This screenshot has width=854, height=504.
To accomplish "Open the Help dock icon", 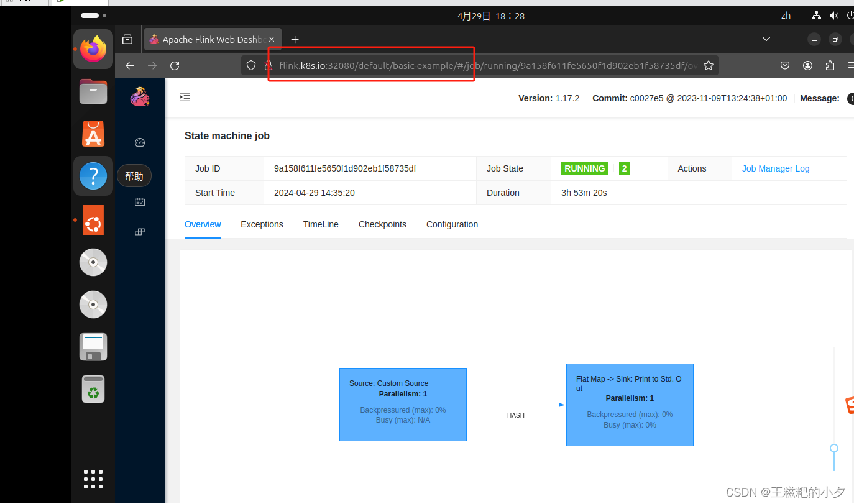I will (93, 176).
